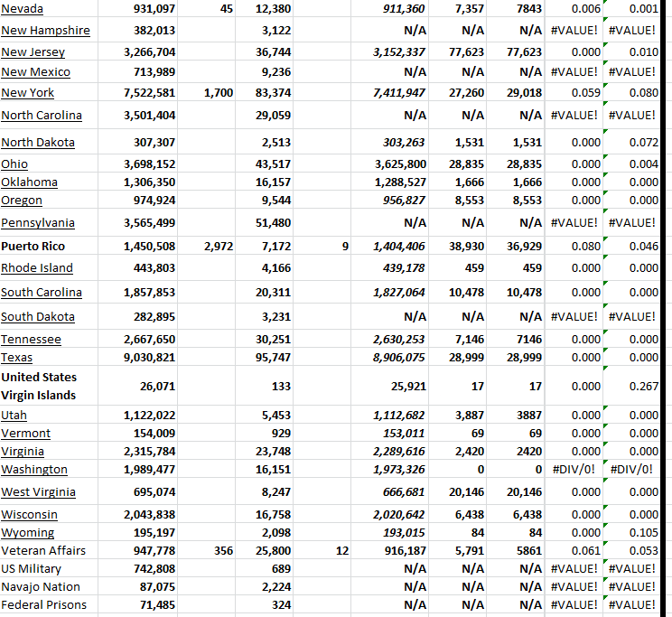672x617 pixels.
Task: Select the Puerto Rico row label cell
Action: pos(33,247)
